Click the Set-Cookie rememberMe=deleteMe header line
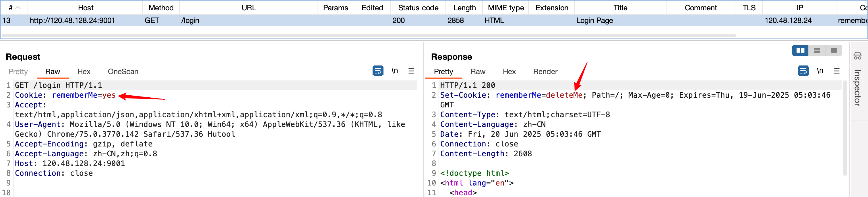Viewport: 868px width, 197px height. (x=635, y=100)
